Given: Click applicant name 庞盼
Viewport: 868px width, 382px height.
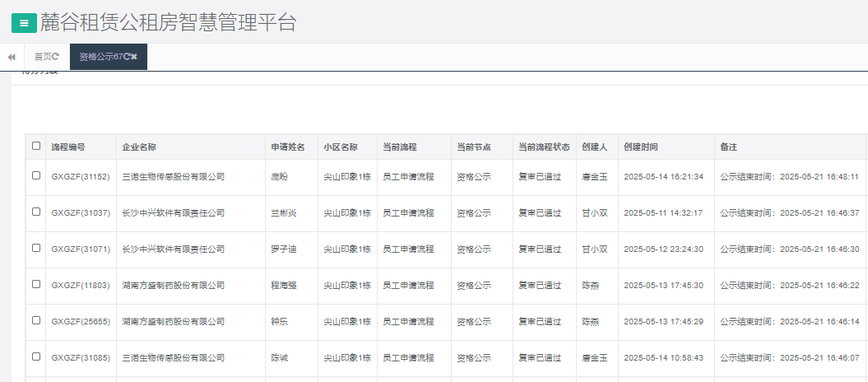Looking at the screenshot, I should 279,177.
